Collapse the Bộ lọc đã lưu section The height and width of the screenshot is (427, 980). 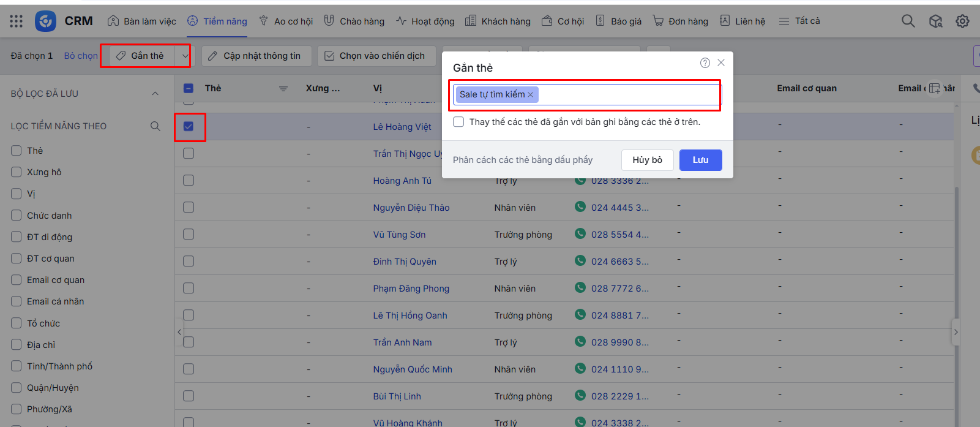tap(155, 94)
